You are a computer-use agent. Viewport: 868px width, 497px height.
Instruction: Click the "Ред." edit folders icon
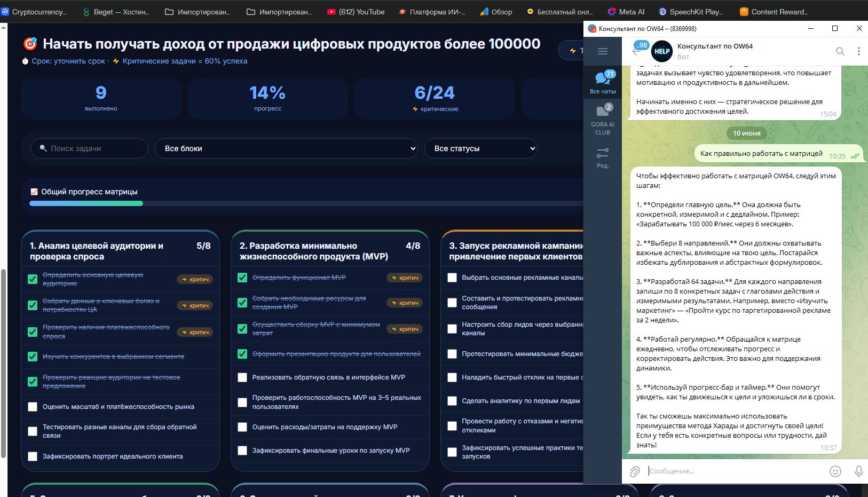point(603,157)
